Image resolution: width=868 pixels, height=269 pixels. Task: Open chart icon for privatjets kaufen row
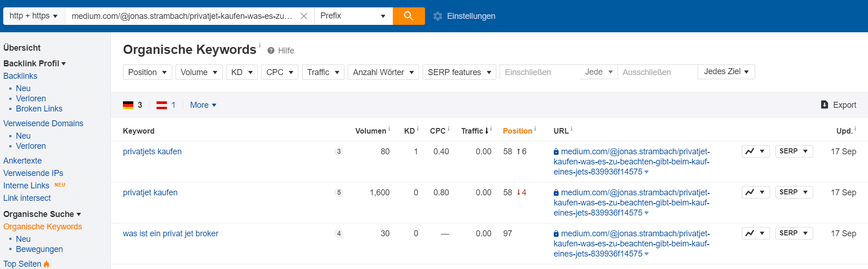(756, 151)
